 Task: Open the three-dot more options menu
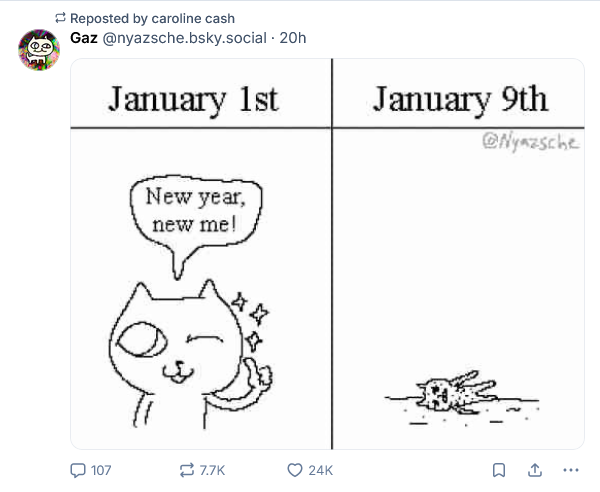[x=571, y=469]
